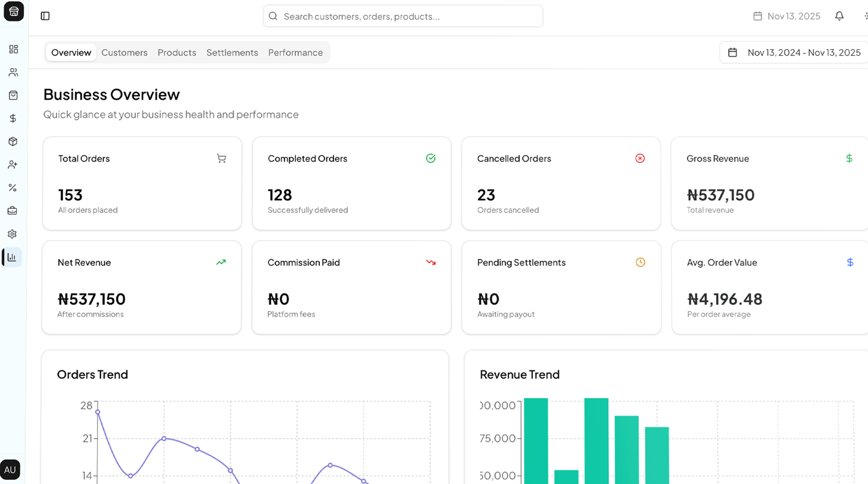Viewport: 868px width, 484px height.
Task: Click the store logo icon
Action: (x=13, y=11)
